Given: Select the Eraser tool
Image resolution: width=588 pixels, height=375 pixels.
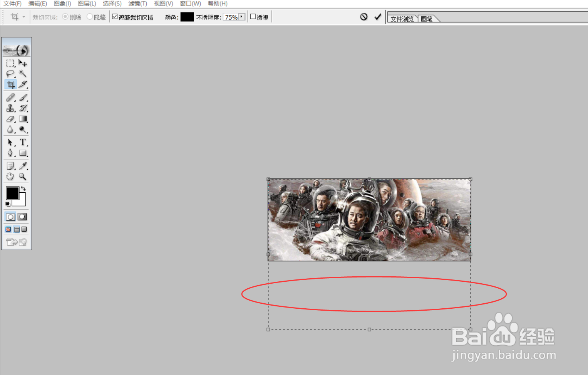Looking at the screenshot, I should pyautogui.click(x=10, y=119).
